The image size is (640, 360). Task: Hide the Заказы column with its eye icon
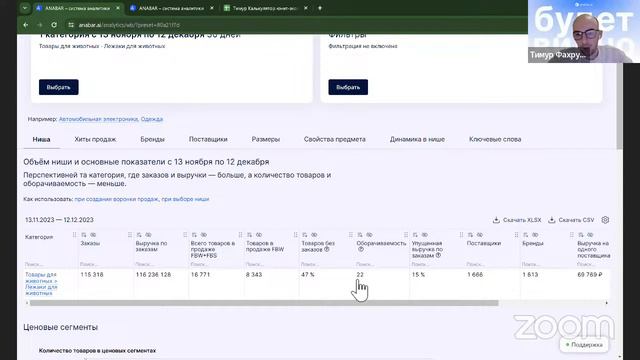coord(93,235)
